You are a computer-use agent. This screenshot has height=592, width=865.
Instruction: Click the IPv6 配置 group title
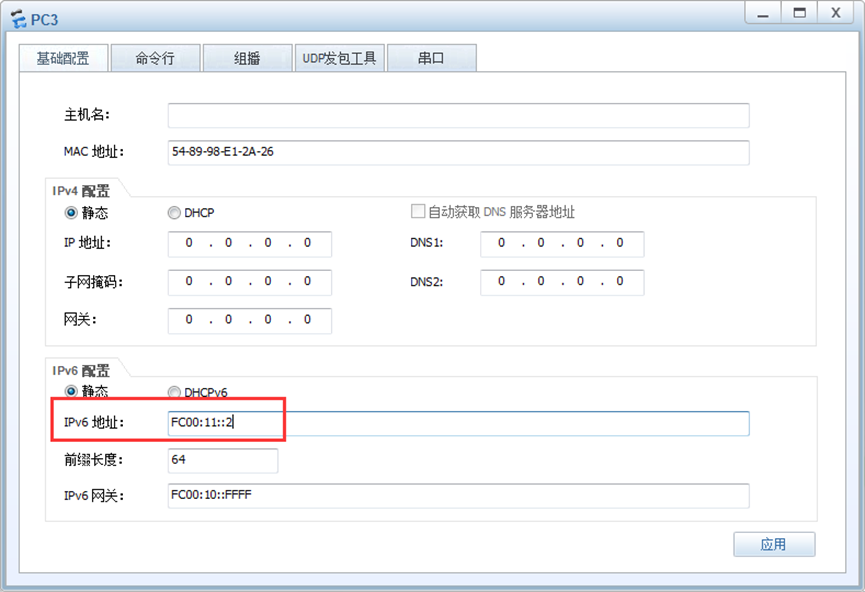pyautogui.click(x=81, y=371)
